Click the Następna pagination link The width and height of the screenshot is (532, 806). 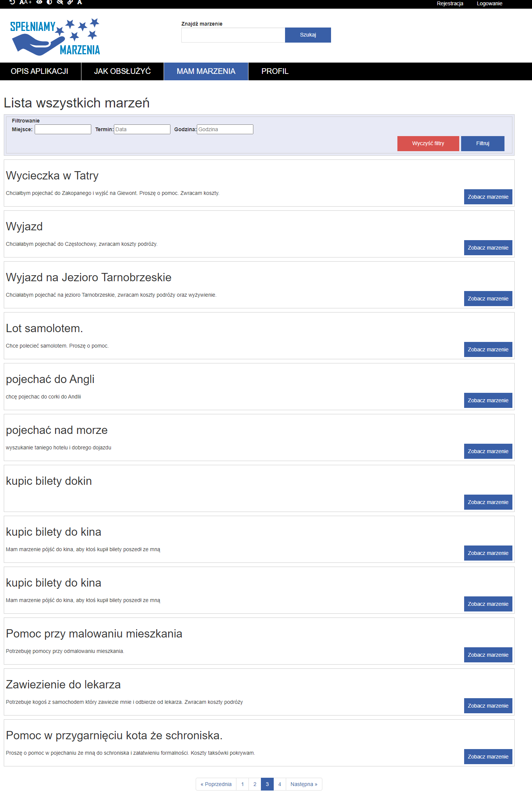[304, 784]
